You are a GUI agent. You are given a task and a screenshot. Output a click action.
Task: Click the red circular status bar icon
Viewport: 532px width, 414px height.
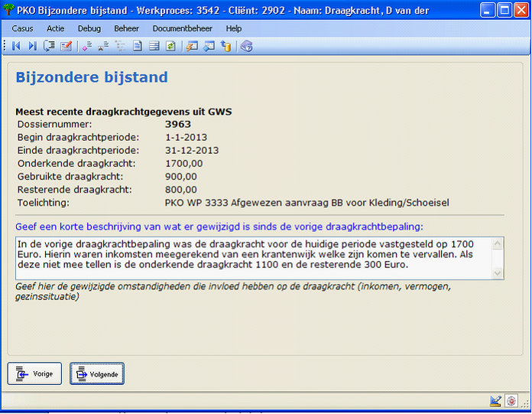point(511,401)
